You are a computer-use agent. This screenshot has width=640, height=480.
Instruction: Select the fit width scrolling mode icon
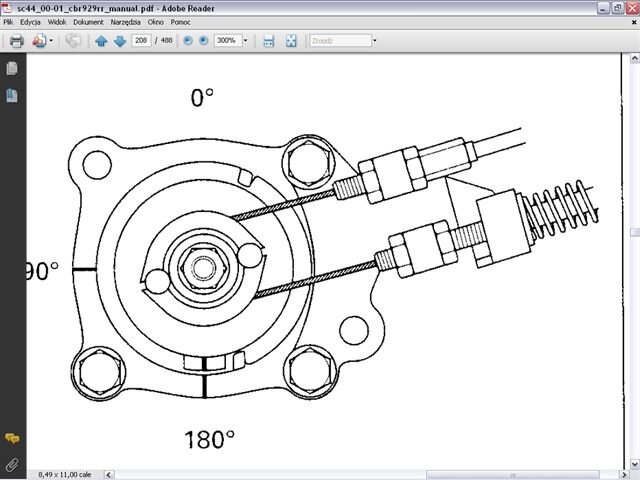(268, 41)
